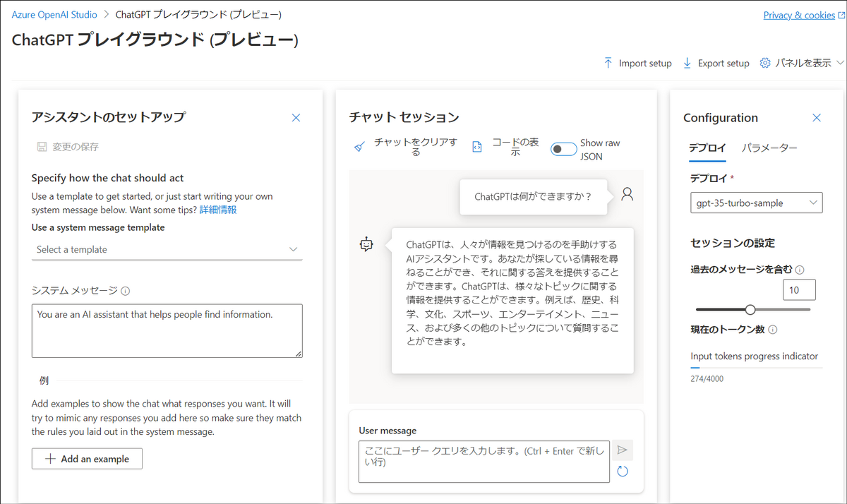Screen dimensions: 847x504
Task: Click the send message arrow icon
Action: 622,450
